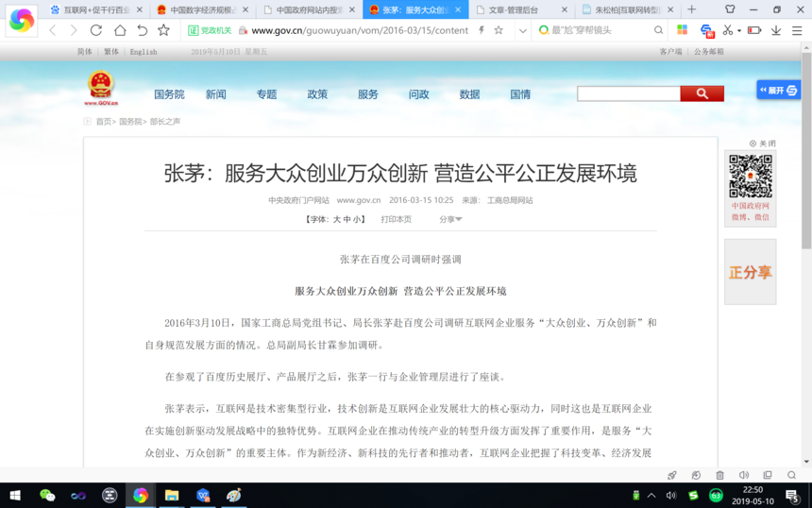This screenshot has height=508, width=812.
Task: Click the rocket accelerator icon in status bar
Action: 672,475
